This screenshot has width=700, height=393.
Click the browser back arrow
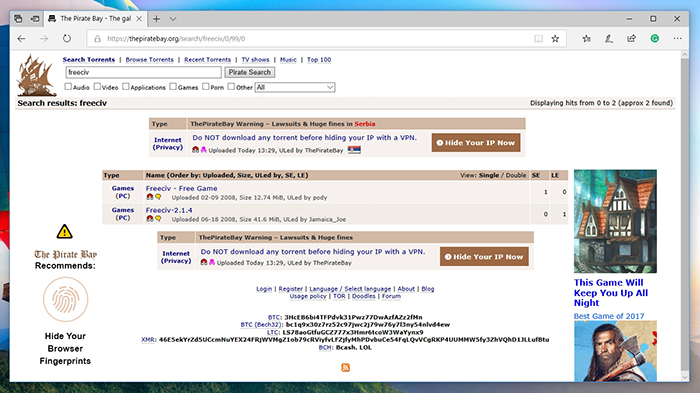pyautogui.click(x=21, y=39)
